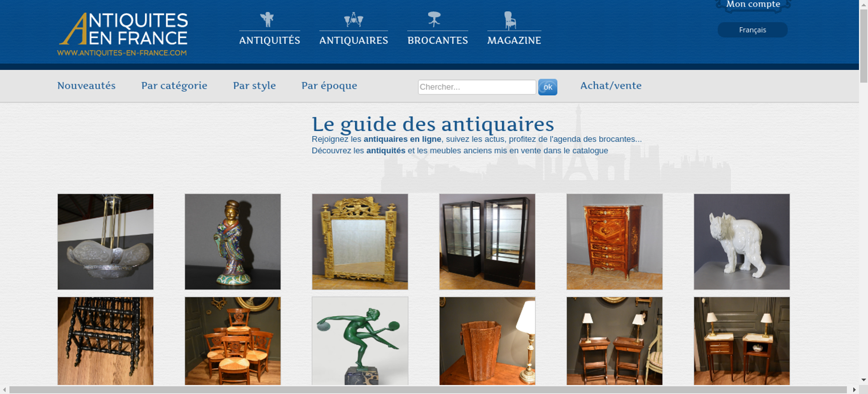Click the horizontal scrollbar left arrow
Viewport: 868px width, 394px height.
coord(4,390)
